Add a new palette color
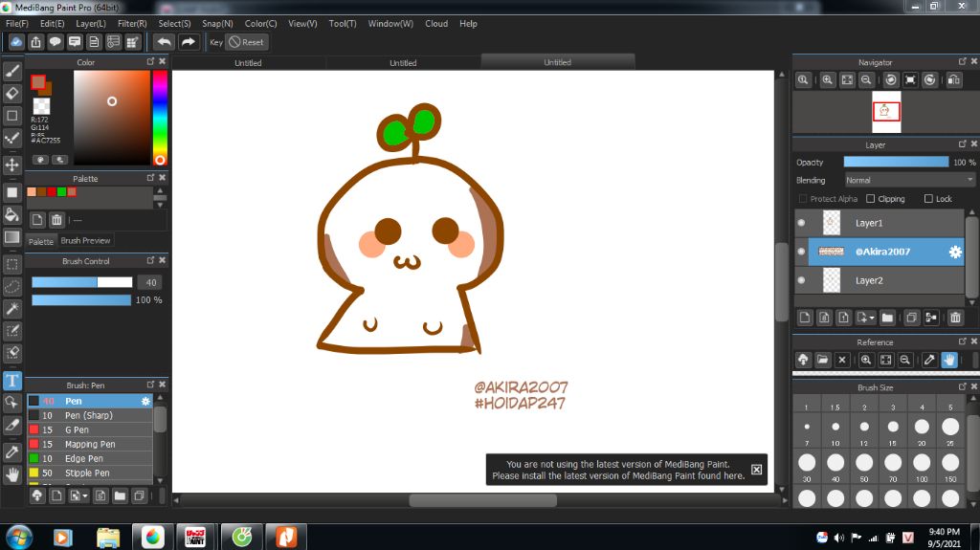This screenshot has width=980, height=550. (x=37, y=220)
